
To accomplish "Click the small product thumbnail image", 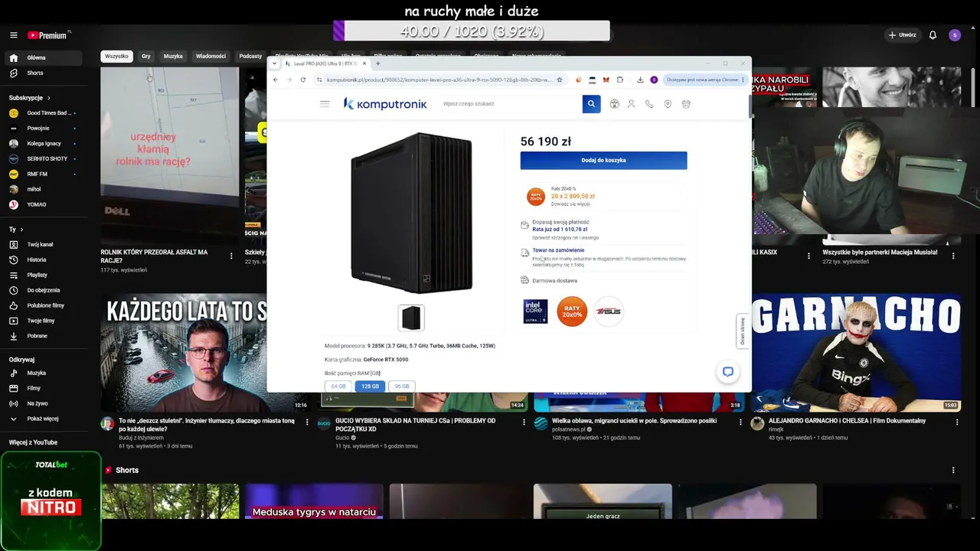I will 411,318.
